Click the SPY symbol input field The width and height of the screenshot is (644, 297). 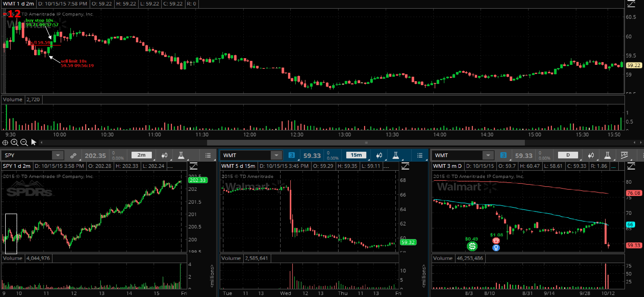pos(27,155)
